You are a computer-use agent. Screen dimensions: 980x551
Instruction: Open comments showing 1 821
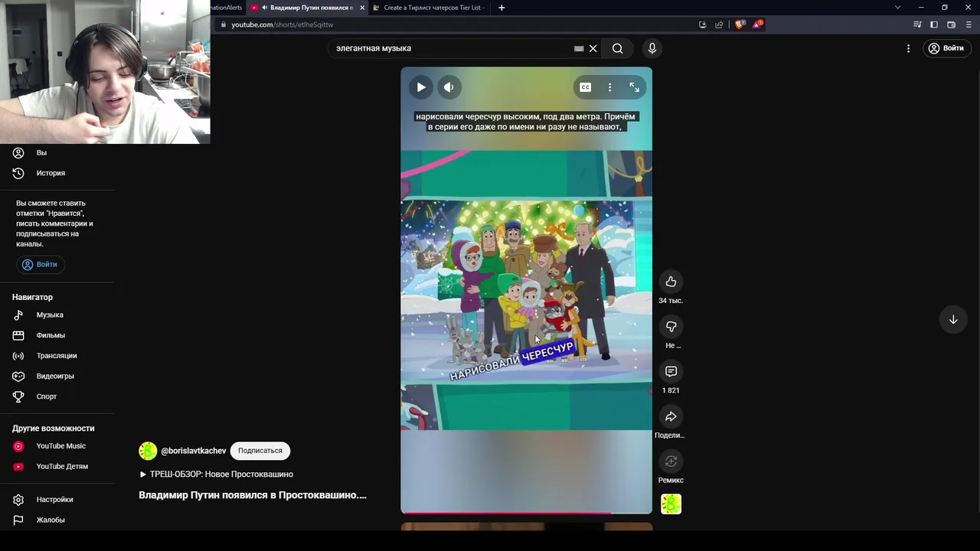[x=671, y=372]
